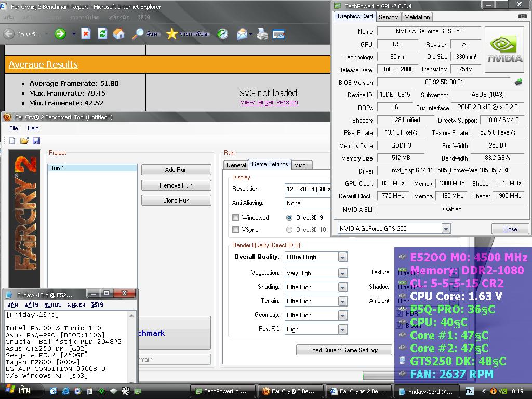Switch to Friday~13rd Notepad taskbar button
532x399 pixels.
pos(426,391)
